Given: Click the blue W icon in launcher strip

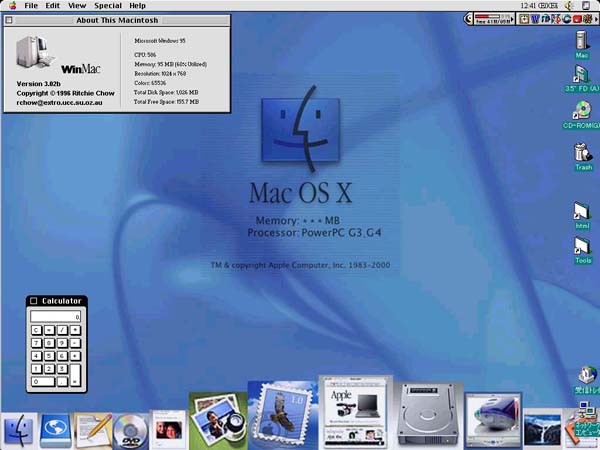Looking at the screenshot, I should click(x=535, y=19).
